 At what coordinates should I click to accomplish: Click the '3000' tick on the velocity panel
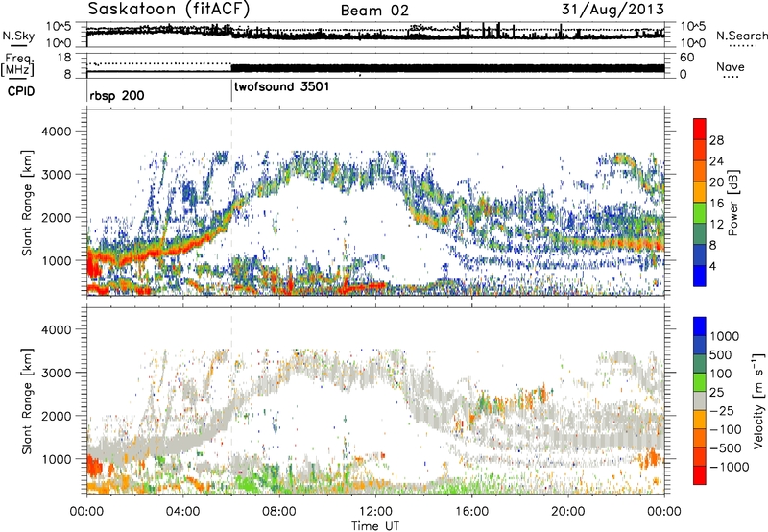[x=56, y=373]
